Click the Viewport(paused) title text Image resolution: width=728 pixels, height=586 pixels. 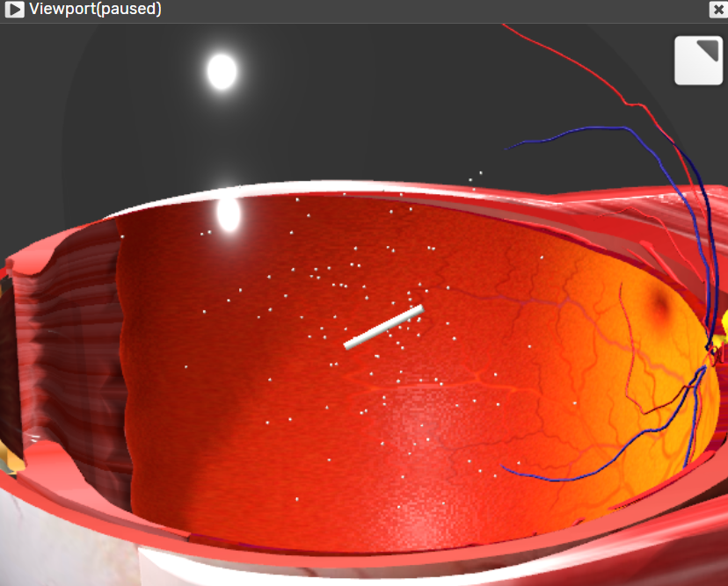tap(95, 10)
